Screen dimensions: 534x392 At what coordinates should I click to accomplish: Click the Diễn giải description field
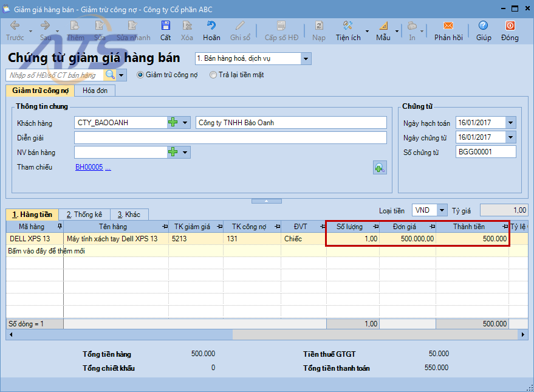(x=230, y=138)
